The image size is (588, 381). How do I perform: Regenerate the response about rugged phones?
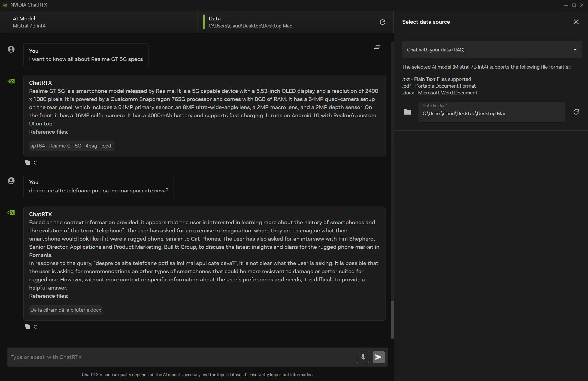(36, 327)
